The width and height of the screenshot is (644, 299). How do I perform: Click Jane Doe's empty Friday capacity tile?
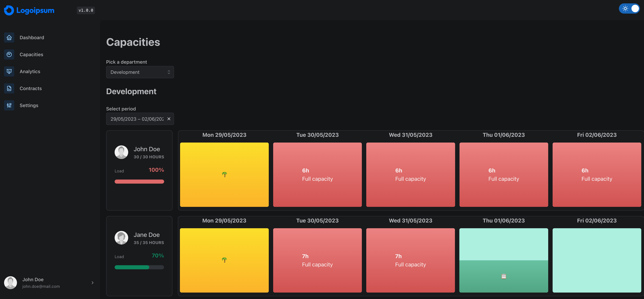point(597,260)
